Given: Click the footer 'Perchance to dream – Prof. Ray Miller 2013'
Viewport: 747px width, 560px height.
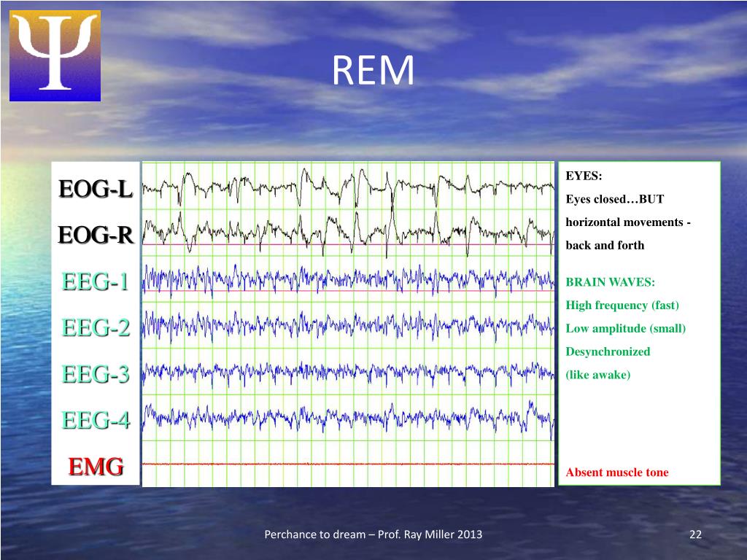Looking at the screenshot, I should (x=373, y=534).
